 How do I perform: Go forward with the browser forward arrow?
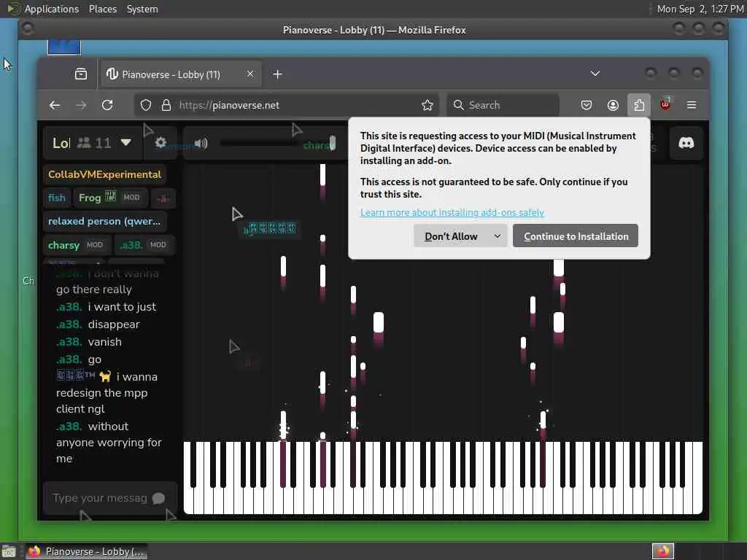pyautogui.click(x=81, y=105)
